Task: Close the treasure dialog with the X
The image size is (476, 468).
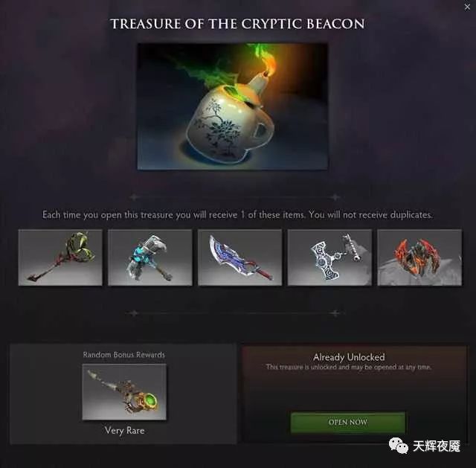Action: click(x=467, y=7)
